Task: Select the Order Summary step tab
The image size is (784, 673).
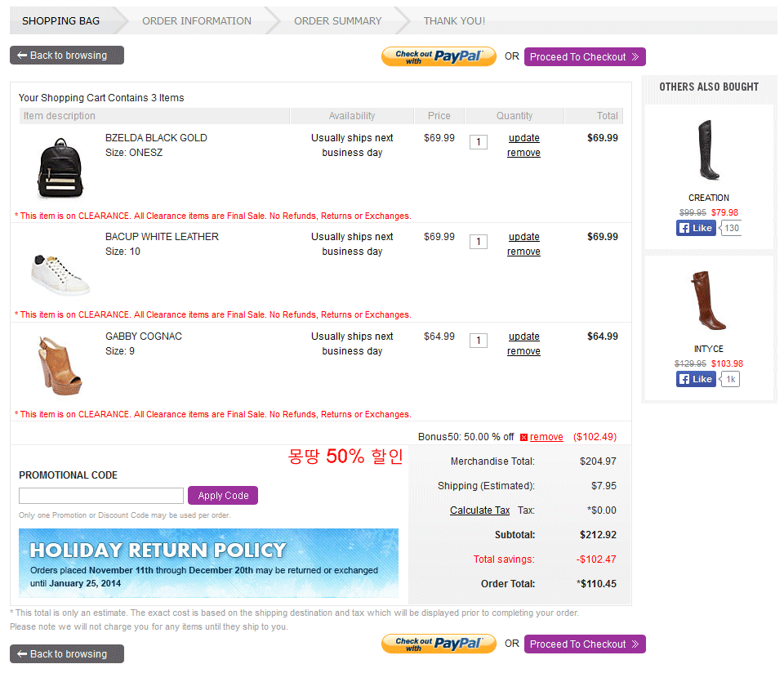Action: tap(337, 21)
